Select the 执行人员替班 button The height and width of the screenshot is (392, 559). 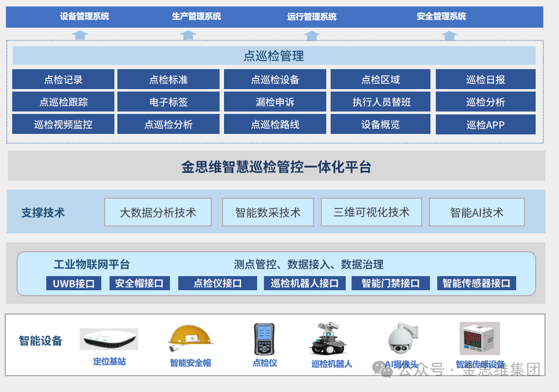click(381, 102)
